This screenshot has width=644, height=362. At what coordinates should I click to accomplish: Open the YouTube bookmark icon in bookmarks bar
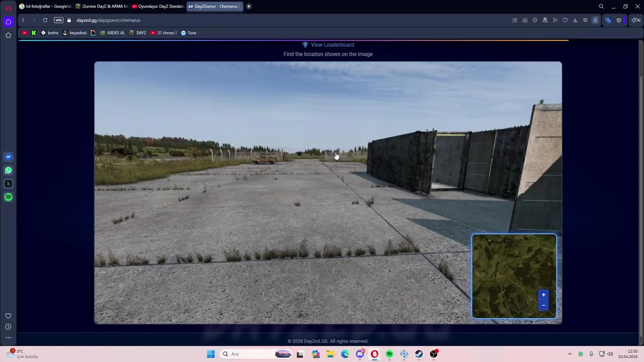point(25,33)
